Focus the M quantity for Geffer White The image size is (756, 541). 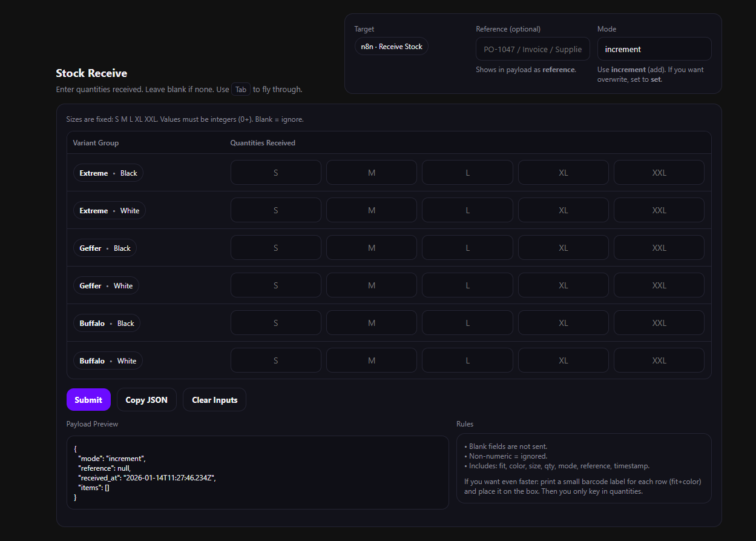pos(372,285)
